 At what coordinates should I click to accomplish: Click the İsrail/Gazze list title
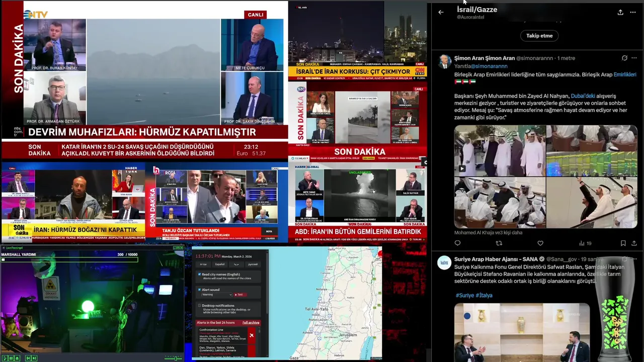(x=477, y=10)
